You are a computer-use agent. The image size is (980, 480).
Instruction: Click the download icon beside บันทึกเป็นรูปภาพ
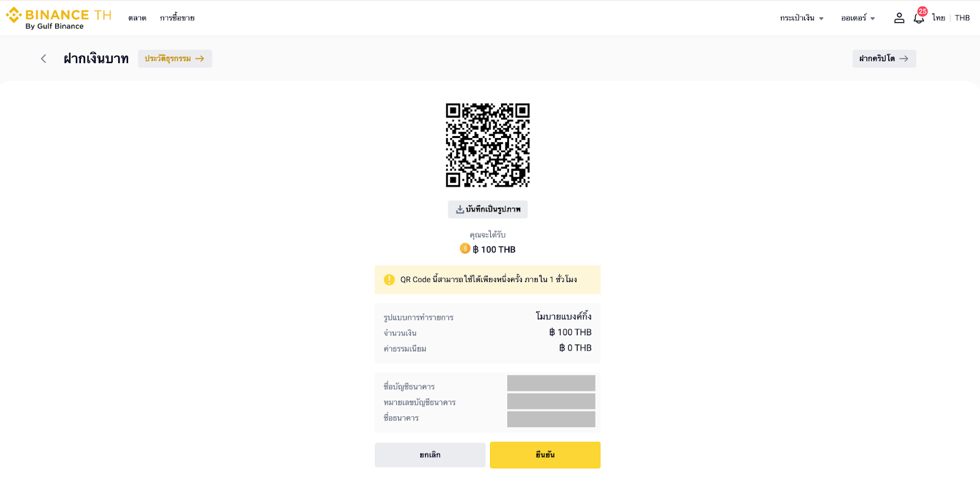[x=460, y=210]
